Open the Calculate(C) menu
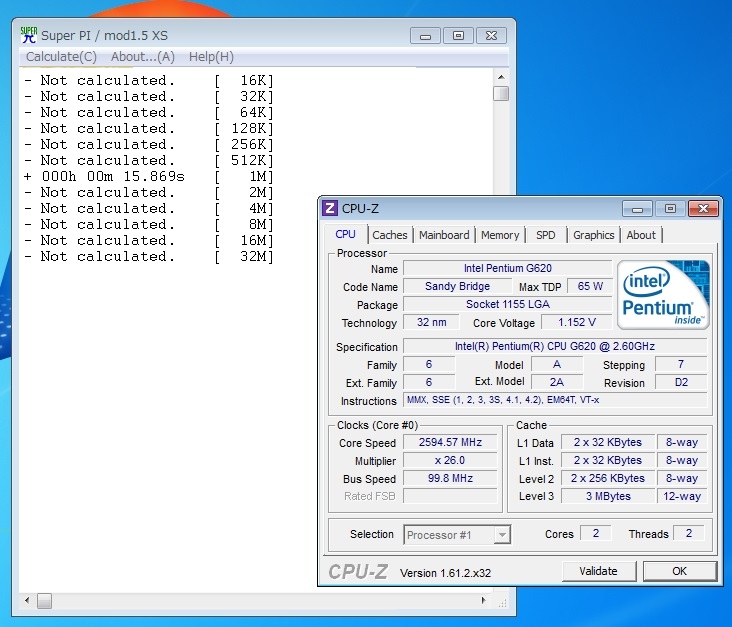The image size is (732, 627). coord(62,57)
